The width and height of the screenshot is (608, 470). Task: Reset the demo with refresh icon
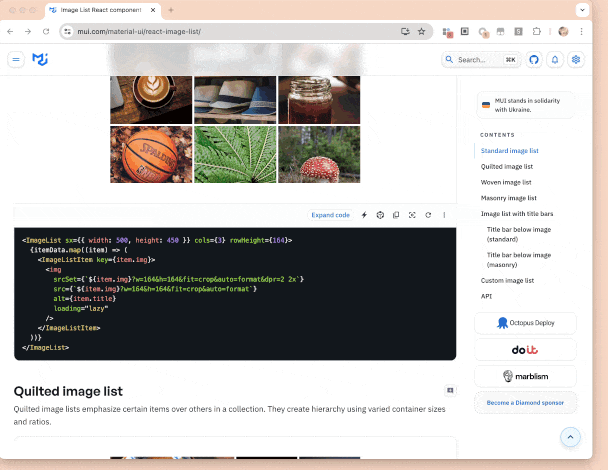(x=428, y=215)
